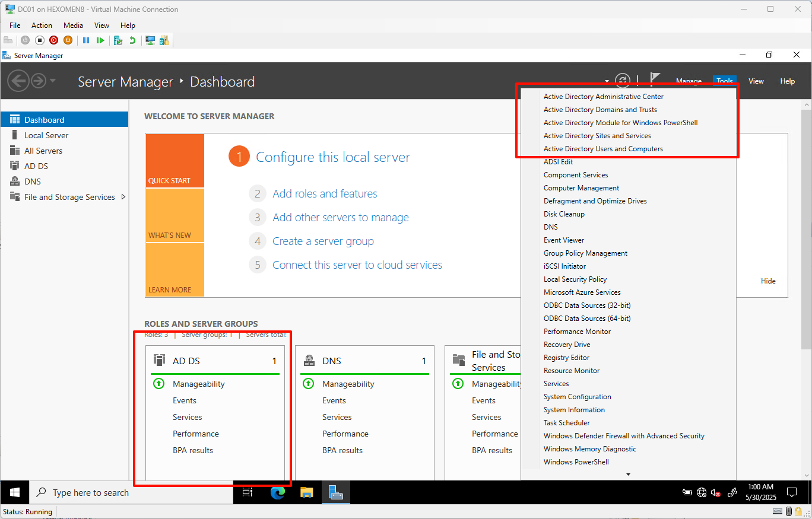Viewport: 812px width, 519px height.
Task: Turn off the VM with the black stop icon
Action: pyautogui.click(x=40, y=40)
